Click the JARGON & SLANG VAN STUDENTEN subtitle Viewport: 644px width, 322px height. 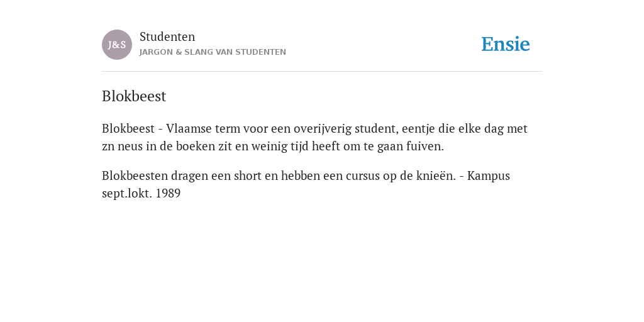tap(213, 52)
